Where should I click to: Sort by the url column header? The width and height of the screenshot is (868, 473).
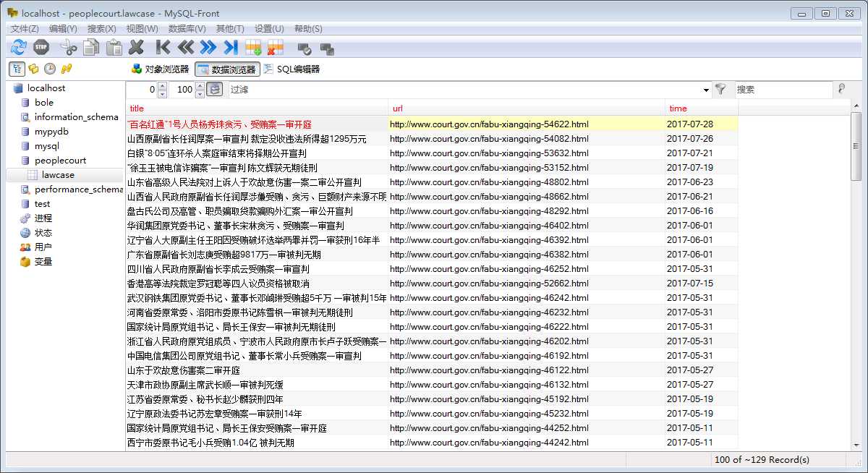point(527,108)
